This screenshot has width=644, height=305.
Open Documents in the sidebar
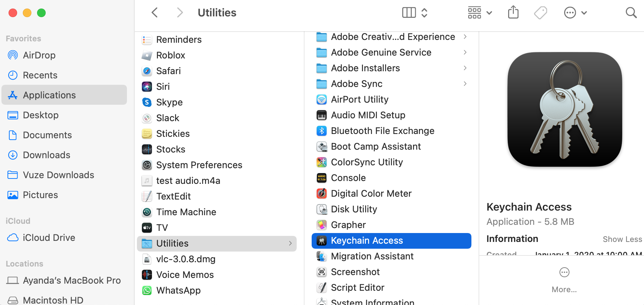64,135
